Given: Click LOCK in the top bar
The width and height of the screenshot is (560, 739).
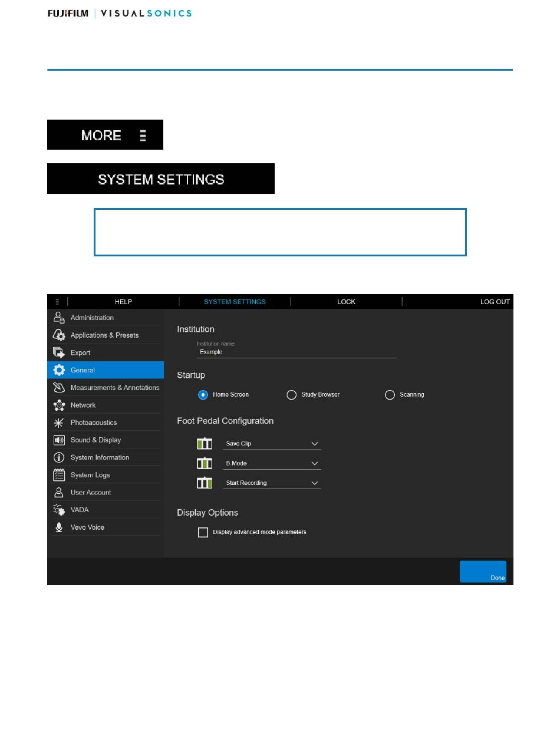Looking at the screenshot, I should 346,302.
